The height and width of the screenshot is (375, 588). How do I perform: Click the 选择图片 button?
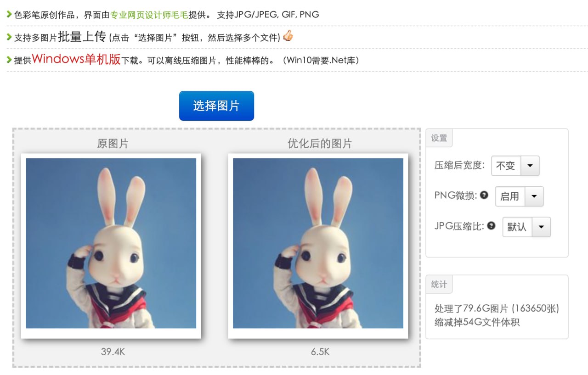(x=216, y=106)
